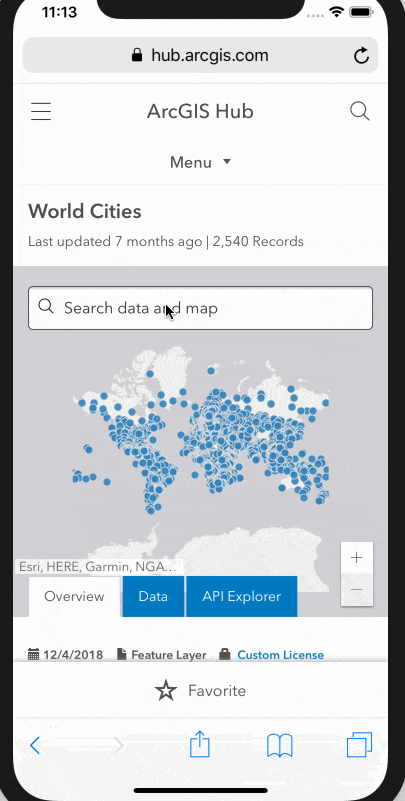Zoom in on the map with plus

[356, 557]
